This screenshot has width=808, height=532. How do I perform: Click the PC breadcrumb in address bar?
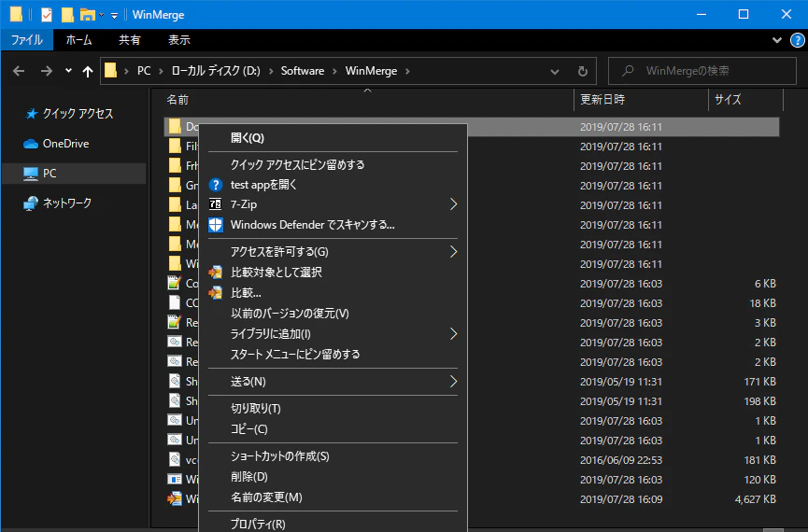[144, 71]
